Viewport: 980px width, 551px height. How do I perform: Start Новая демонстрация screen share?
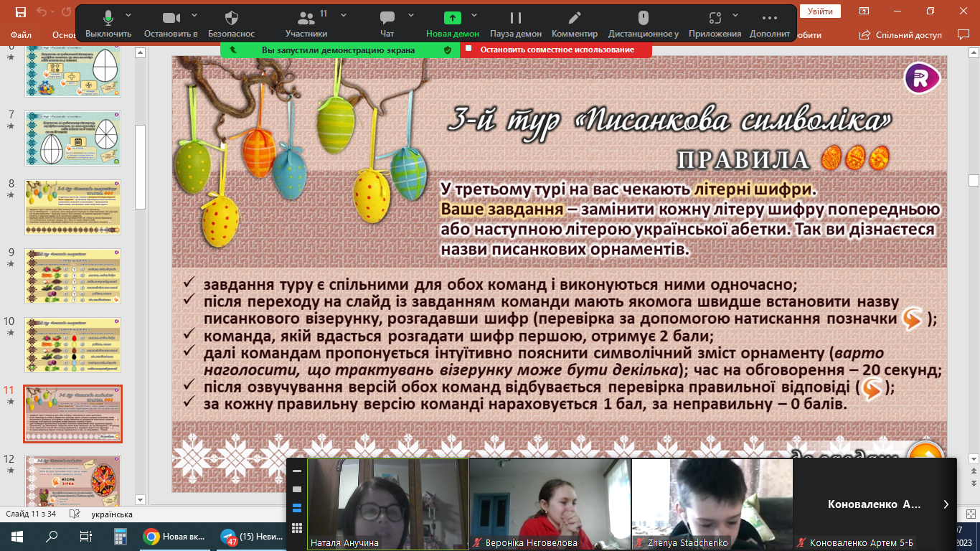point(453,24)
